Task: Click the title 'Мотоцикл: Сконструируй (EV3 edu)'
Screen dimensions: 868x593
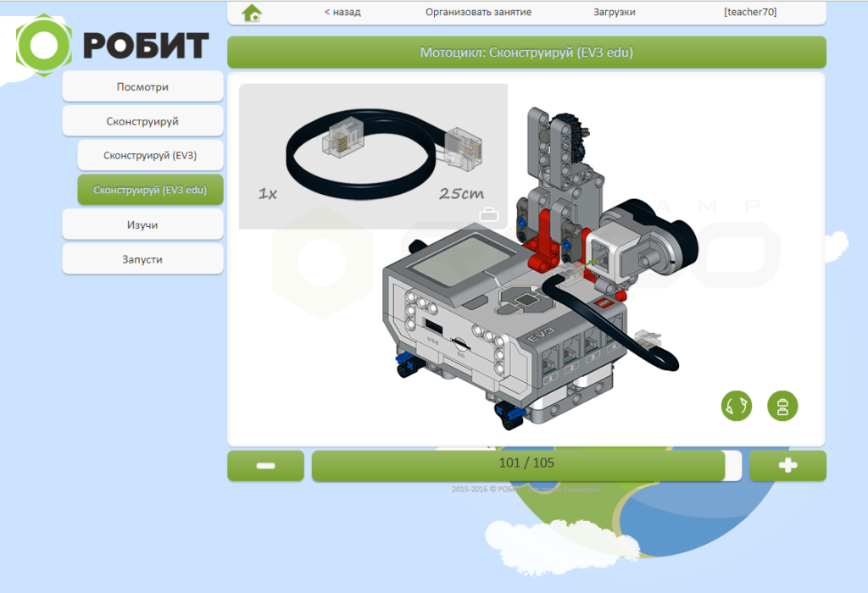Action: (526, 53)
